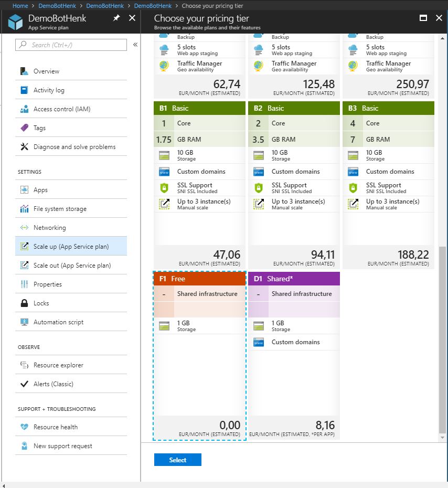The width and height of the screenshot is (448, 488).
Task: Click the Properties sliders icon
Action: (24, 284)
